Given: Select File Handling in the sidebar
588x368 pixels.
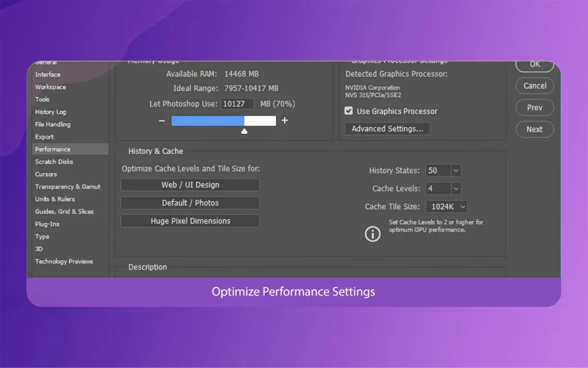Looking at the screenshot, I should (x=52, y=124).
